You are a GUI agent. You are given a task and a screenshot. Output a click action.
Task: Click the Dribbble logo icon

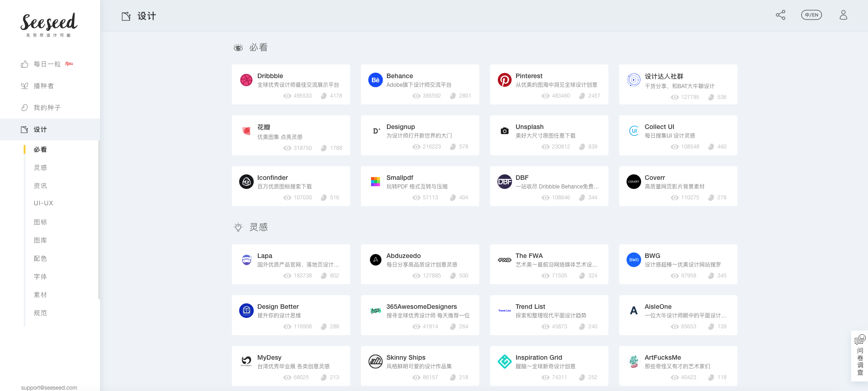(x=246, y=80)
